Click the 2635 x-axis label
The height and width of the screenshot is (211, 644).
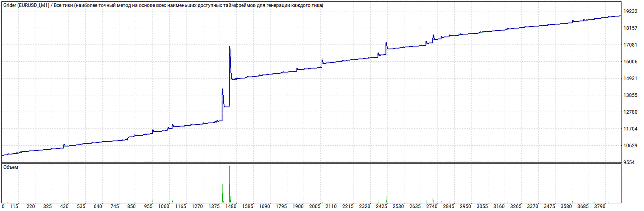415,206
